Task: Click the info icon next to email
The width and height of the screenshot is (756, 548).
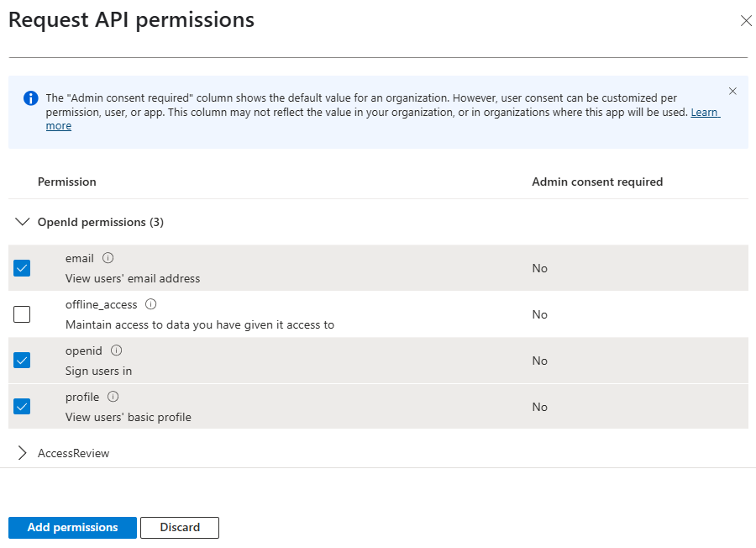Action: point(108,258)
